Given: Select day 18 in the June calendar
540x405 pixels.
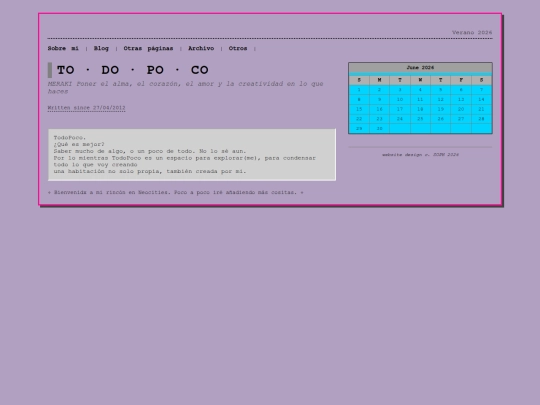Looking at the screenshot, I should pyautogui.click(x=420, y=109).
